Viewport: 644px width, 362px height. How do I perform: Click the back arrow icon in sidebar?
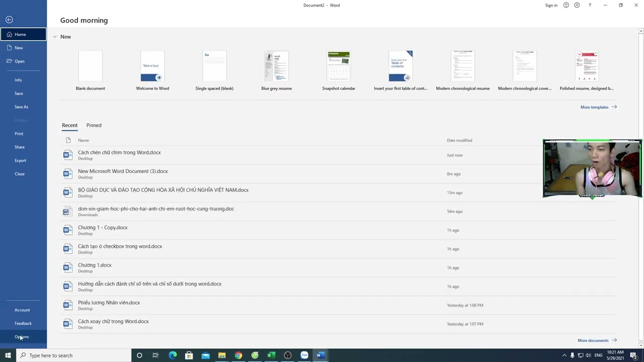(x=9, y=20)
